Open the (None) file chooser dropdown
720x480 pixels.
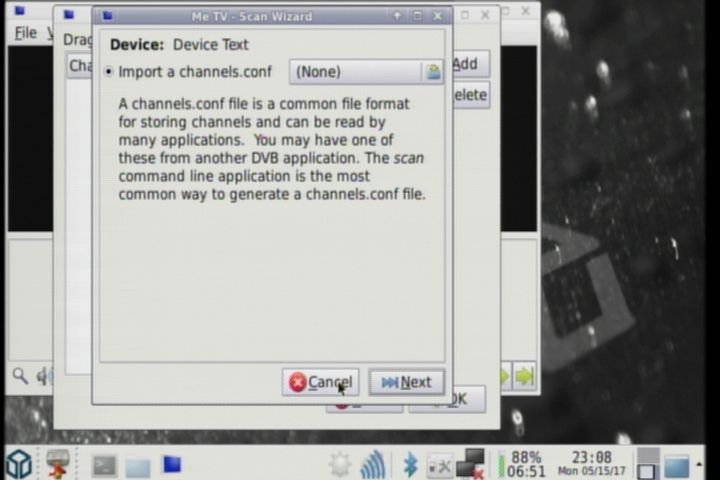point(356,72)
